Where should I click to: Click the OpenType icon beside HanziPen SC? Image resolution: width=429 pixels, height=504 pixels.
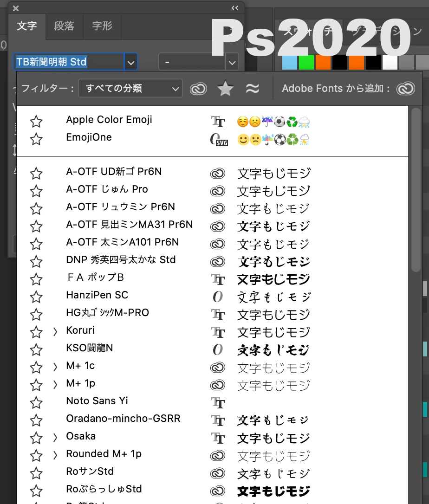[218, 297]
